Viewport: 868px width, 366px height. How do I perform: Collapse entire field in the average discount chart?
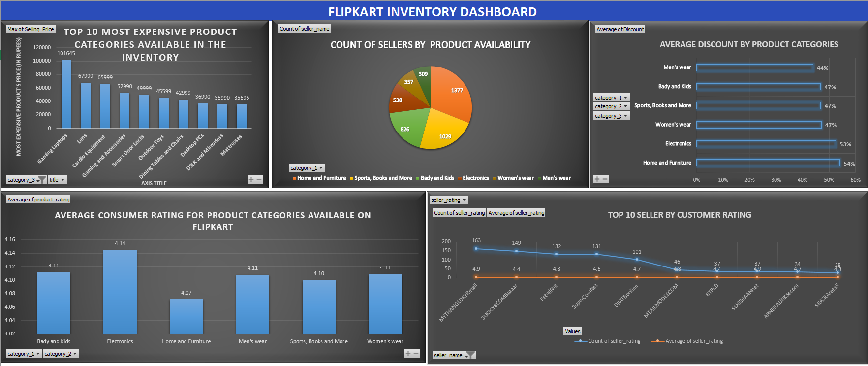coord(605,179)
